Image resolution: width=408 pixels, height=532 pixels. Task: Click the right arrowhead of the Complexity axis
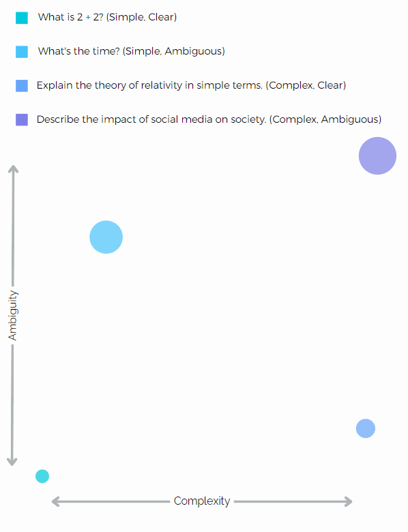point(348,501)
